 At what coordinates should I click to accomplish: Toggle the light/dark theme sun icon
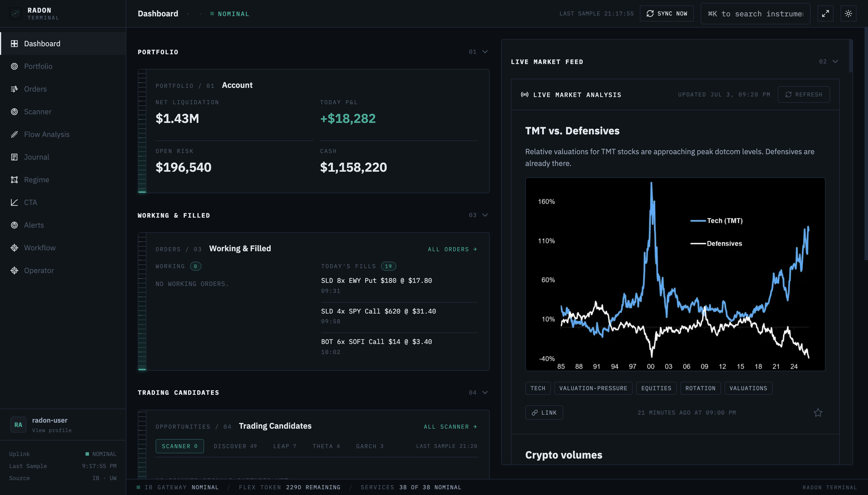(x=848, y=13)
